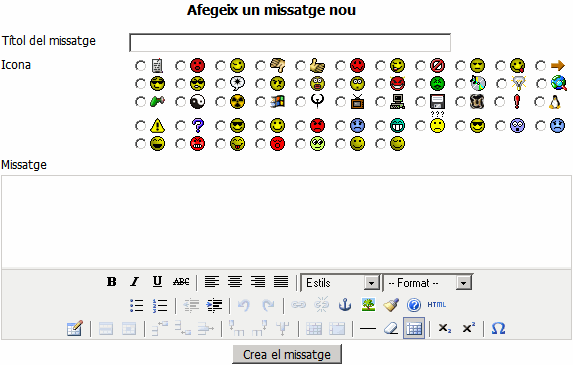Select the radio button for the yellow warning triangle
Screen dimensions: 573x365
point(140,126)
